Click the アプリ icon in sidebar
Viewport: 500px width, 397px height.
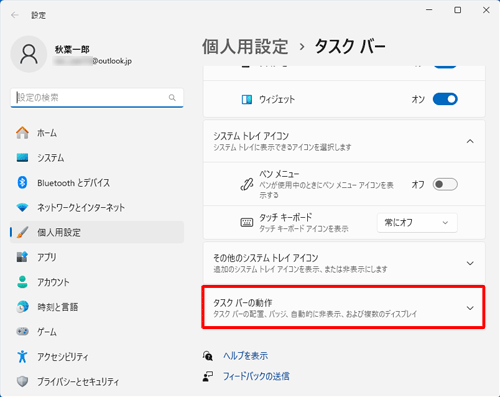point(22,257)
